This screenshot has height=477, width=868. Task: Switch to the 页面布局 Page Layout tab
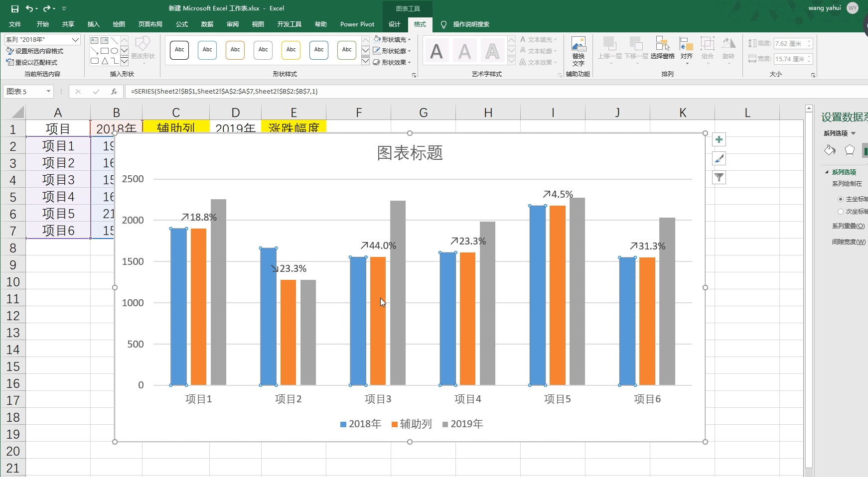(x=150, y=24)
